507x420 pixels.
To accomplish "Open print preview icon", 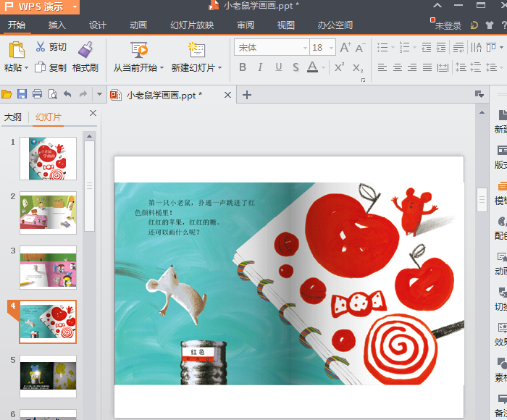I will [x=52, y=94].
